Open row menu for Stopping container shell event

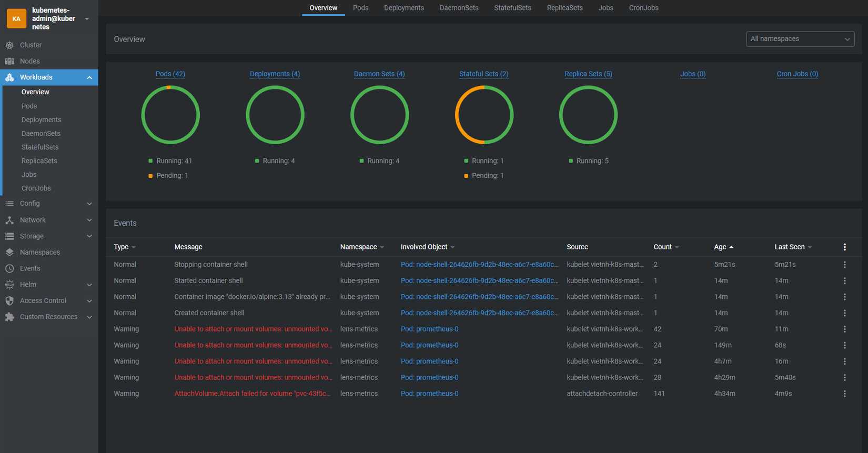pyautogui.click(x=844, y=265)
